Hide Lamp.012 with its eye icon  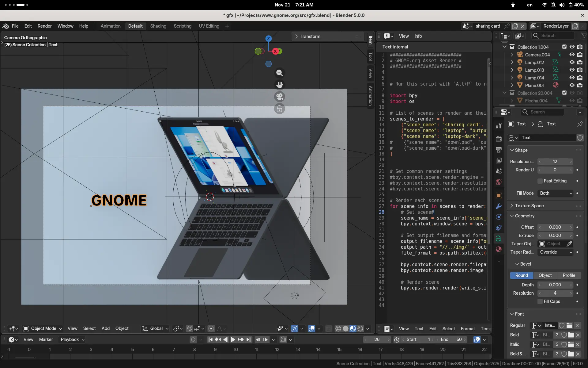[x=572, y=62]
